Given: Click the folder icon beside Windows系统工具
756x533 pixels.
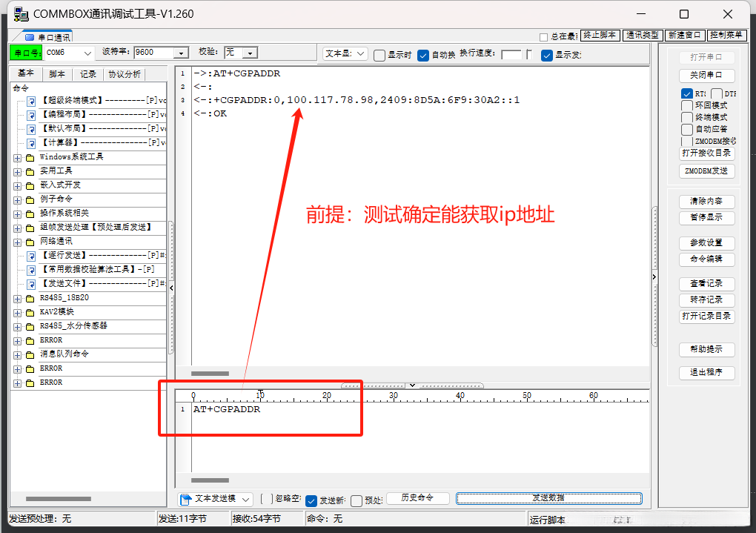Looking at the screenshot, I should [x=29, y=157].
